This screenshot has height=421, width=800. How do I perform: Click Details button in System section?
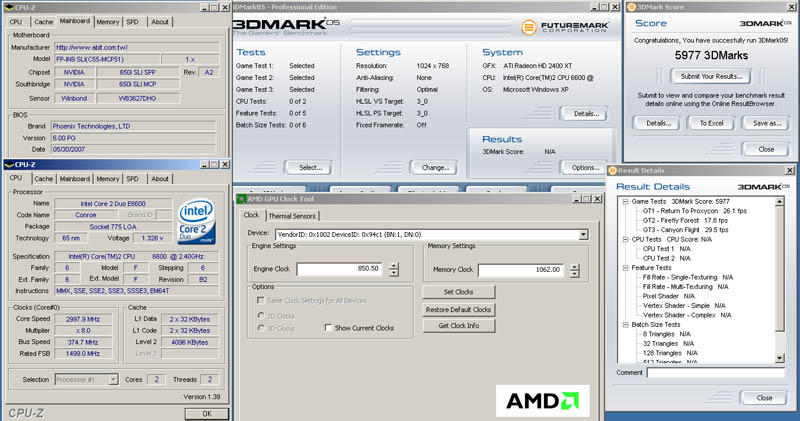coord(586,114)
